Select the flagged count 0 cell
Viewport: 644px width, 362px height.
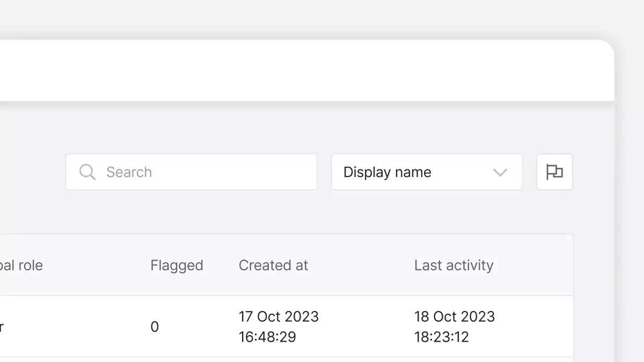click(x=155, y=327)
